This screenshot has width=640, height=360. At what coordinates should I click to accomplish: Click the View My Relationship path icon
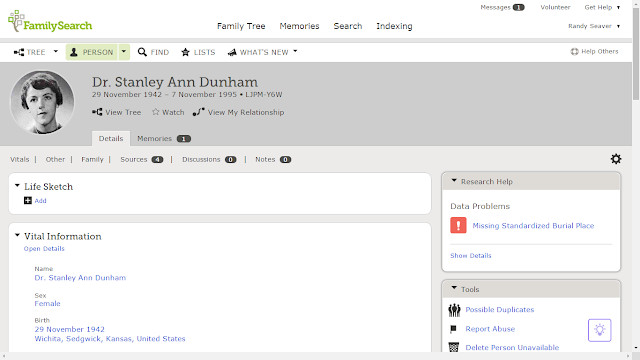tap(198, 112)
